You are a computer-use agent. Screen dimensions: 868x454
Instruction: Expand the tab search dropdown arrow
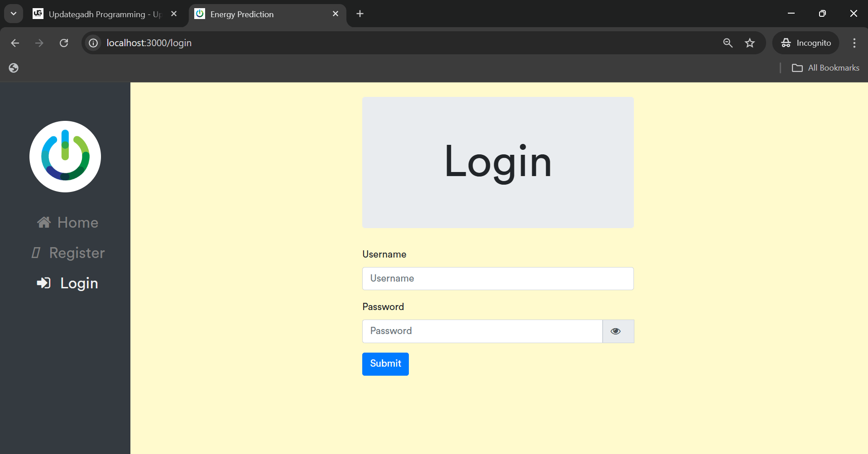(x=14, y=14)
